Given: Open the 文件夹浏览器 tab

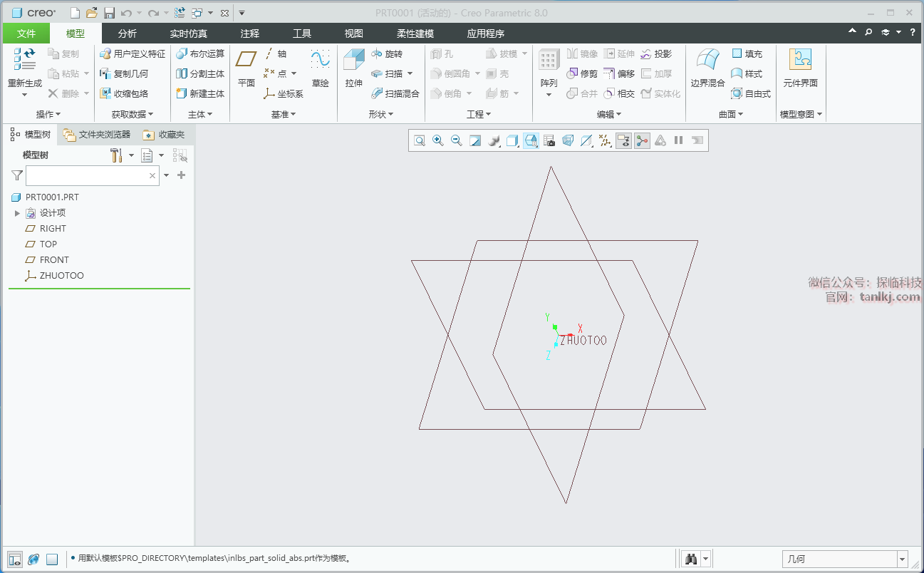Looking at the screenshot, I should pos(97,135).
